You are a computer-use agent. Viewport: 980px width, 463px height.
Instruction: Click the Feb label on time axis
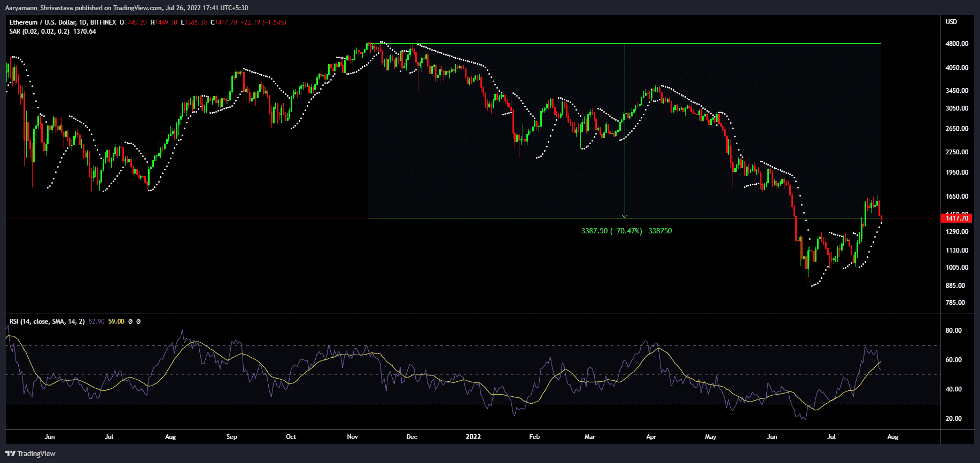pos(534,437)
